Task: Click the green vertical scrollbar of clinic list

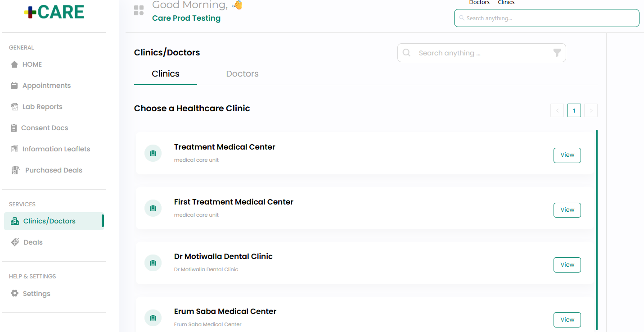Action: 597,230
